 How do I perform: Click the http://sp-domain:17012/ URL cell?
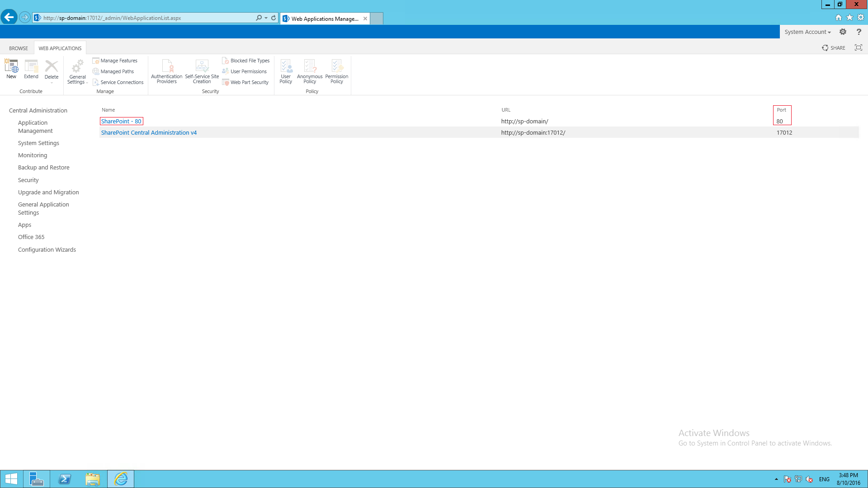tap(533, 132)
